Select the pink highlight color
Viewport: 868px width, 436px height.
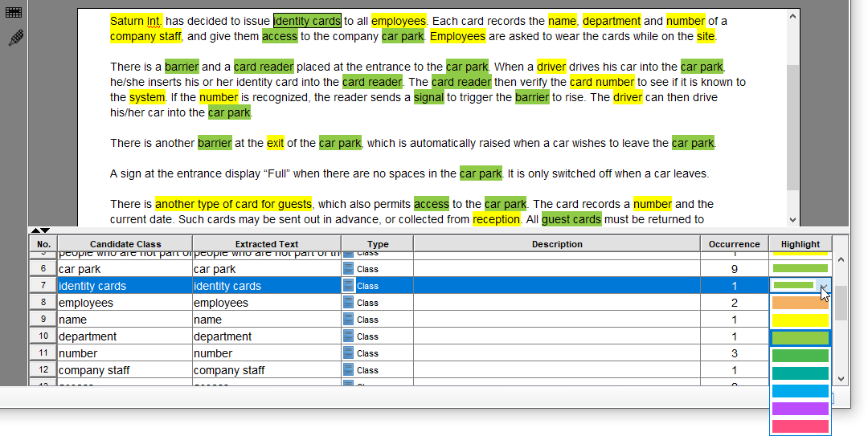[x=800, y=426]
